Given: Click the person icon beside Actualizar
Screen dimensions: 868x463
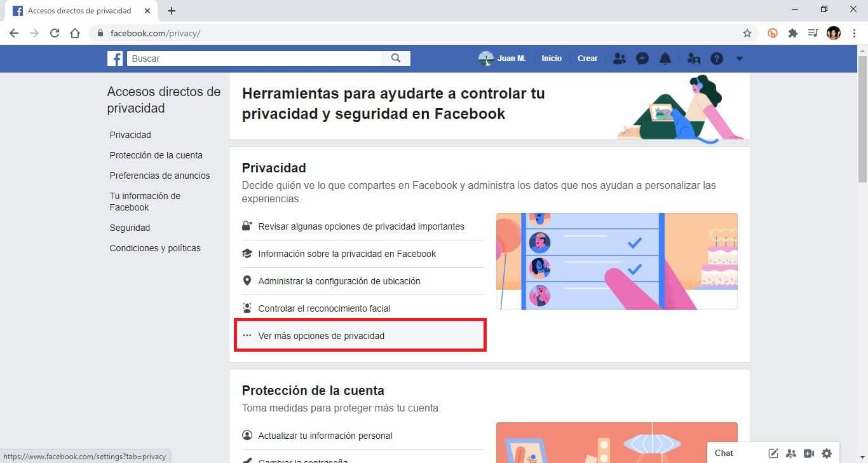Looking at the screenshot, I should coord(247,436).
